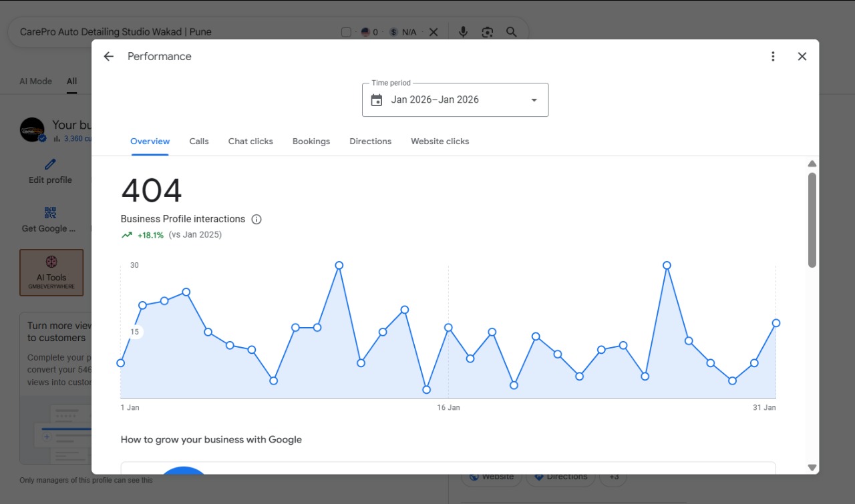
Task: Select the Directions tab
Action: tap(371, 142)
